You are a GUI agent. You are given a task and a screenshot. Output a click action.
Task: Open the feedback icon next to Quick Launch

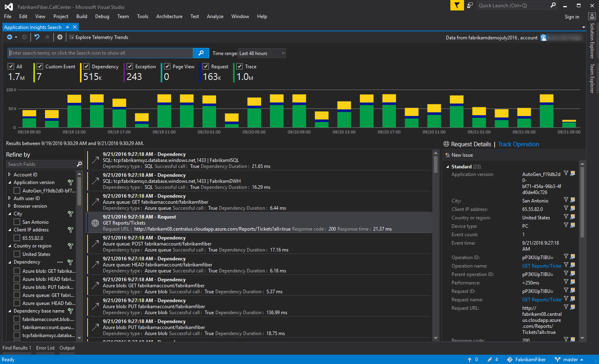[x=470, y=5]
